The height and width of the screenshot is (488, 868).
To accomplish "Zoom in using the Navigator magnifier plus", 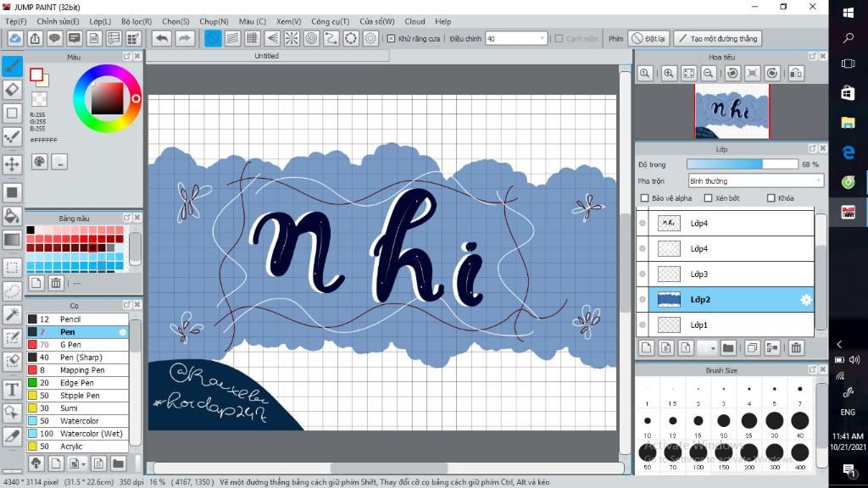I will pyautogui.click(x=669, y=73).
